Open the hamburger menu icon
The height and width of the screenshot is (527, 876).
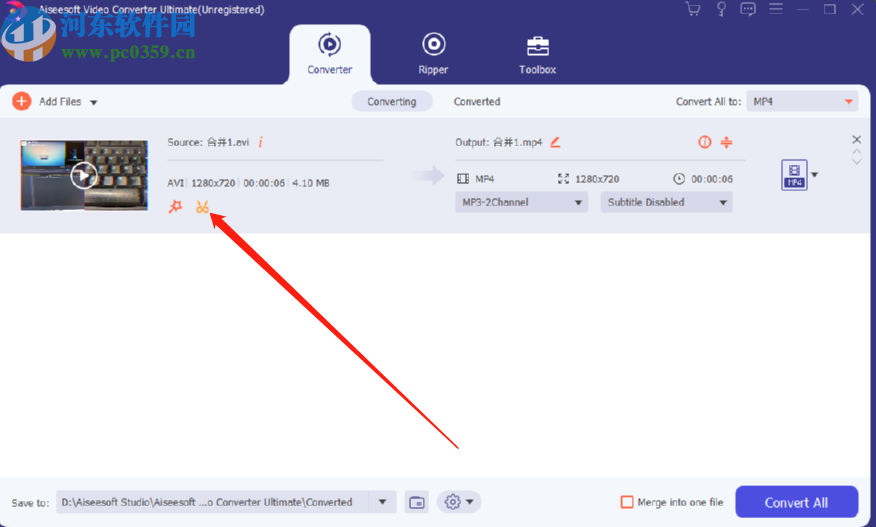coord(775,8)
